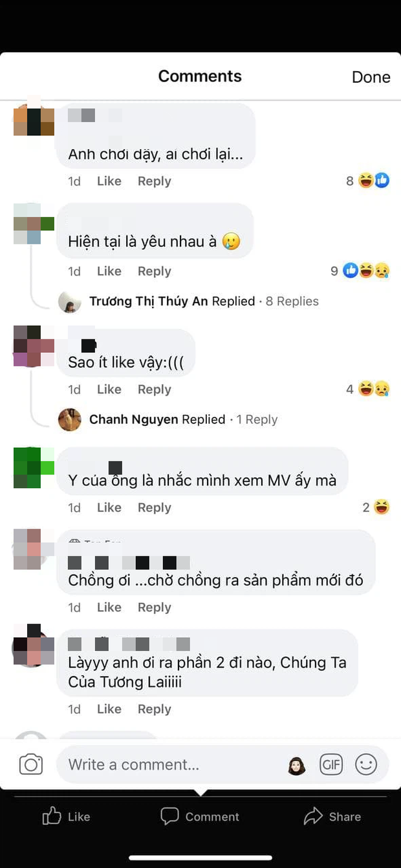Screen dimensions: 401x868
Task: View reactions on the "Anh chơi dậy" comment
Action: coord(368,181)
